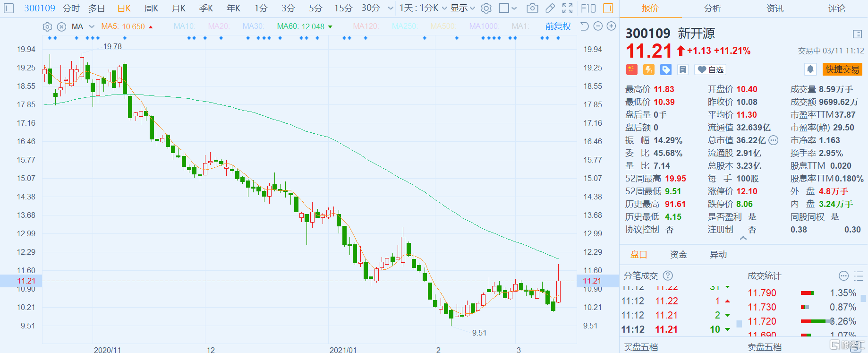
Task: Open chart settings gear in top toolbar
Action: coord(486,8)
